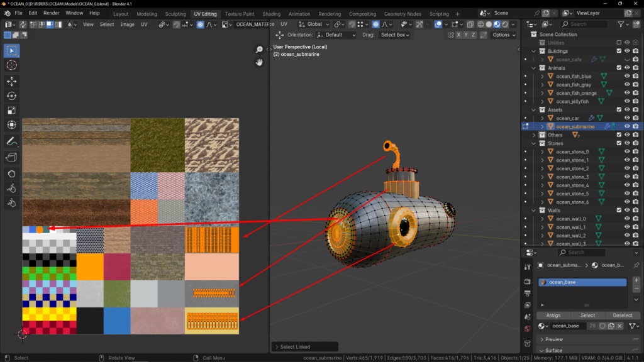This screenshot has width=644, height=362.
Task: Choose the Annotate pencil tool
Action: (11, 141)
